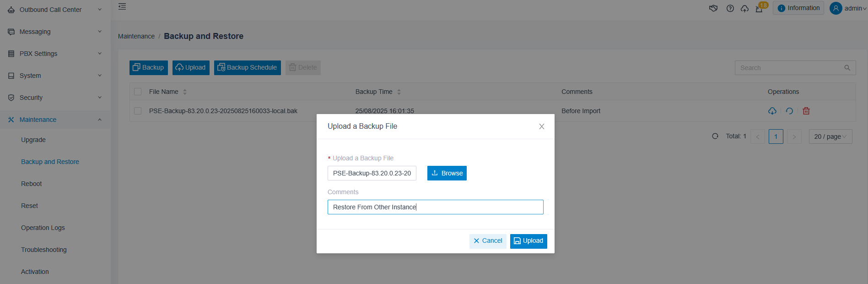This screenshot has height=284, width=868.
Task: Select Backup and Restore menu item
Action: 50,162
